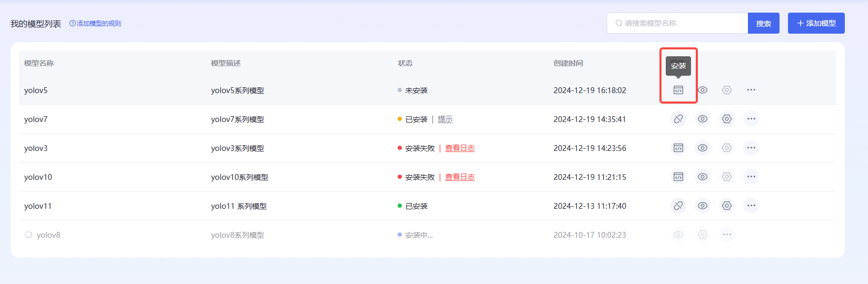Screen dimensions: 868x284
Task: Click the 我的模型列表 page title
Action: pyautogui.click(x=36, y=24)
